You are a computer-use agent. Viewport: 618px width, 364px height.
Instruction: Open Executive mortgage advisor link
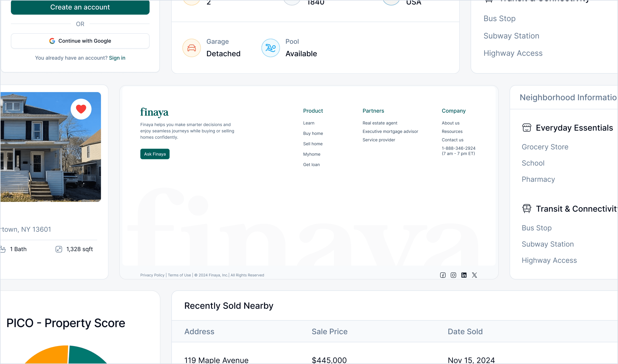[390, 131]
